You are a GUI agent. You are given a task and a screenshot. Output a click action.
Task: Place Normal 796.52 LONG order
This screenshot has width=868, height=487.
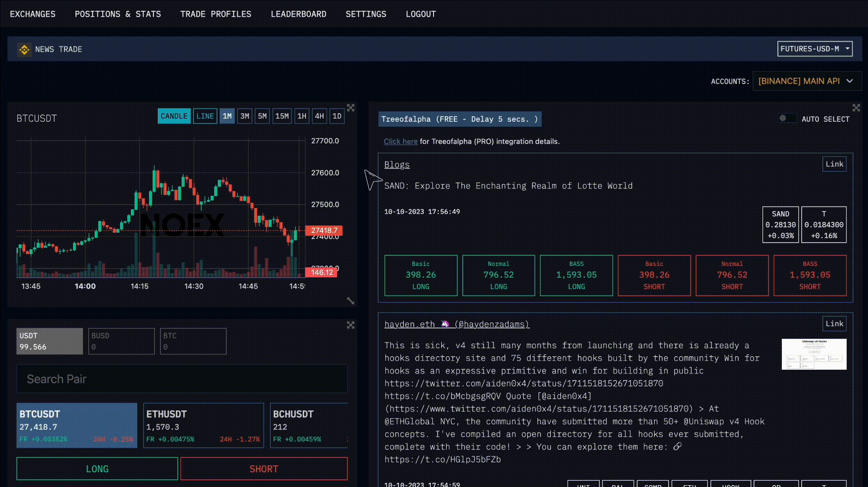click(499, 276)
